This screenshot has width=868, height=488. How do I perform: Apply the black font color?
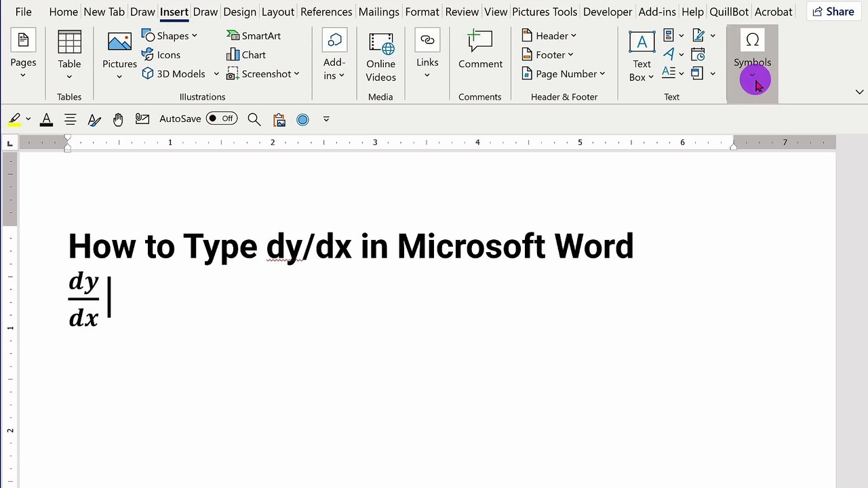[46, 119]
